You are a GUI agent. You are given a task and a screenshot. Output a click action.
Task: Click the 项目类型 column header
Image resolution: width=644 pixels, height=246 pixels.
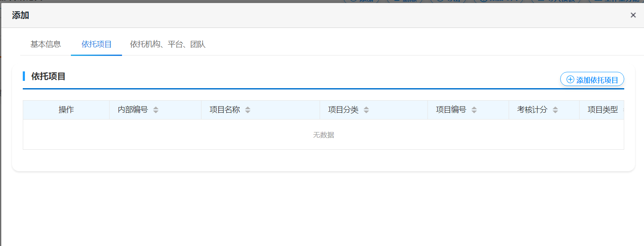(x=602, y=110)
